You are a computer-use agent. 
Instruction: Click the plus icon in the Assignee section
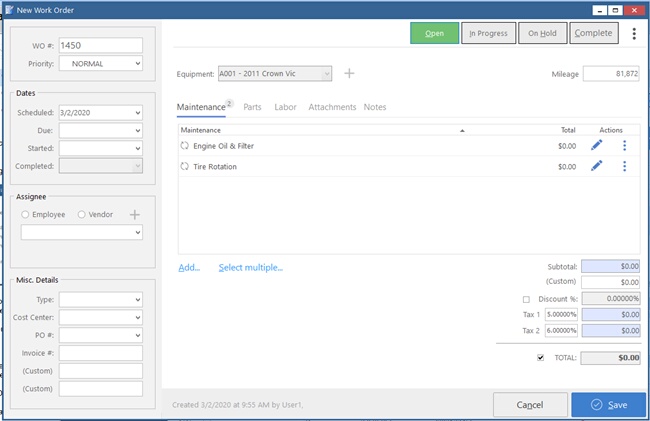point(135,215)
